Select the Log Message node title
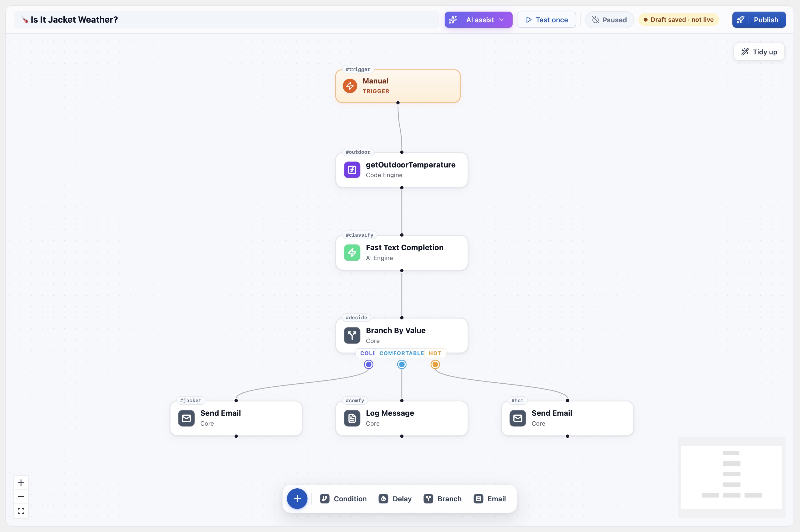Screen dimensions: 800x532 tap(390, 413)
